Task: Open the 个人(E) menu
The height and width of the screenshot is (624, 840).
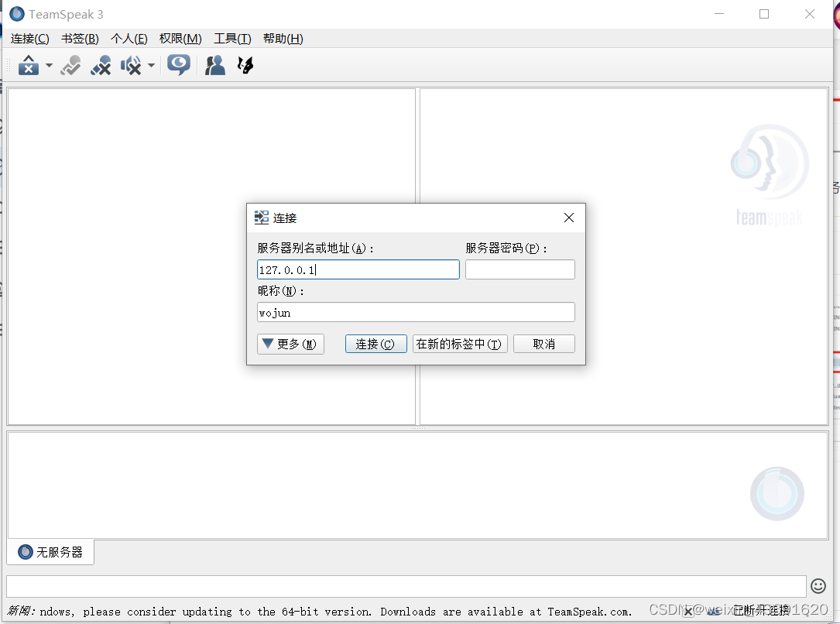Action: [129, 39]
